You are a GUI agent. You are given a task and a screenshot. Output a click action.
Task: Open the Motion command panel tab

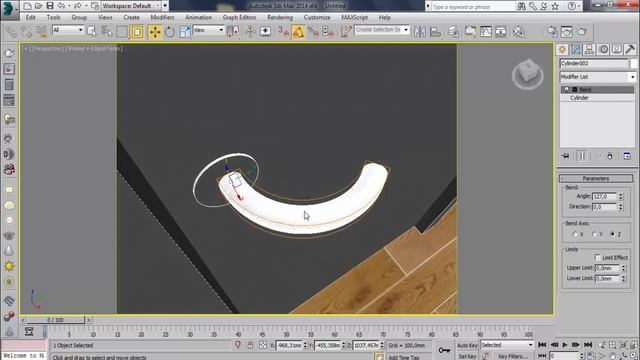click(604, 49)
